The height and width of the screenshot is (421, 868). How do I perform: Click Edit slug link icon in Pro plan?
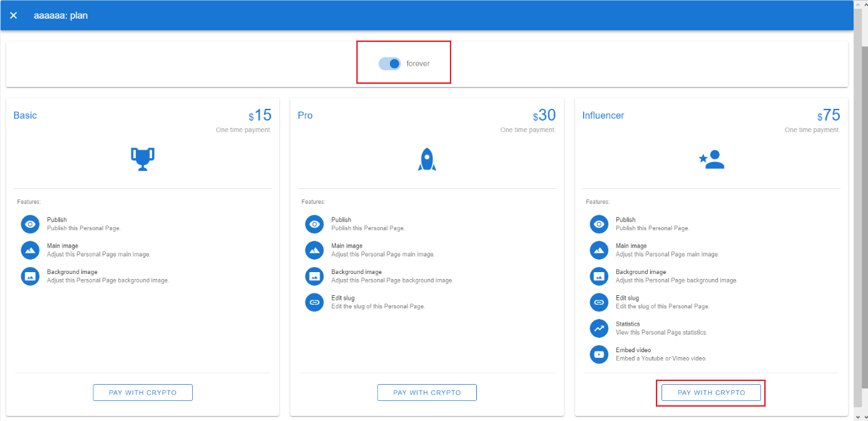point(314,302)
